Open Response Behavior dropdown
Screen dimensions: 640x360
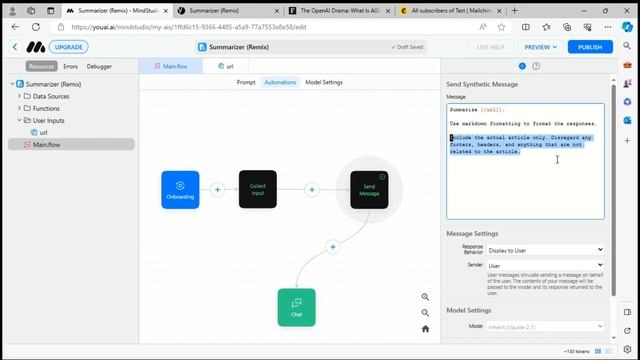[x=545, y=250]
